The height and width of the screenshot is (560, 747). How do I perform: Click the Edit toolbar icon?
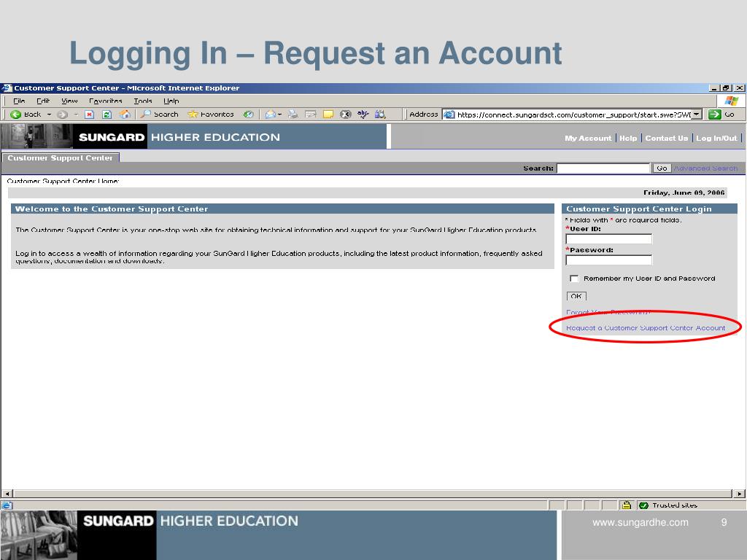coord(311,114)
